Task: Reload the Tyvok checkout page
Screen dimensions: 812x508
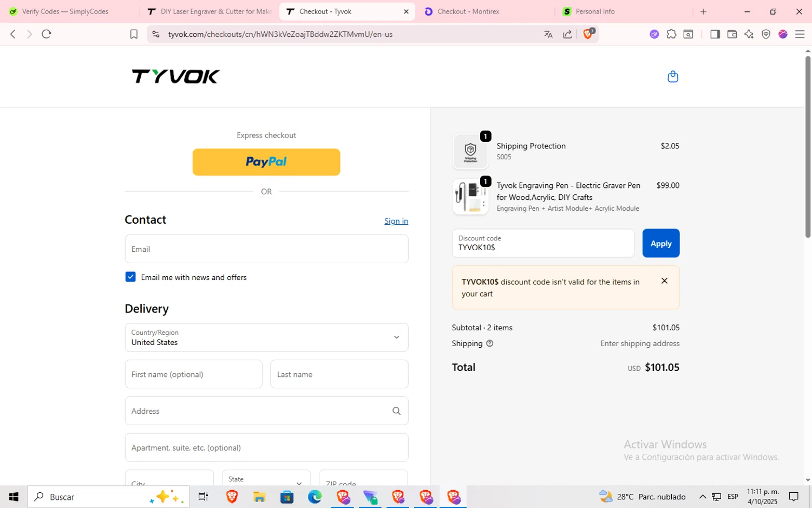Action: point(47,34)
